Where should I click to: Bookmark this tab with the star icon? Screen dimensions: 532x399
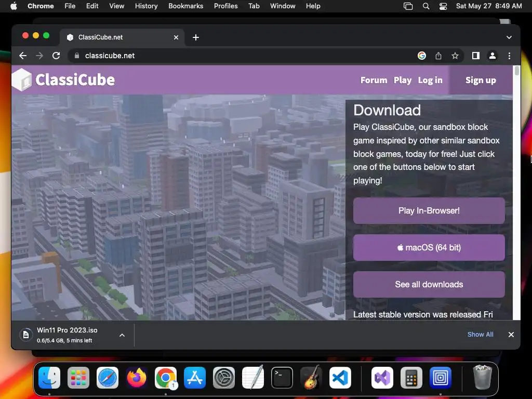(x=455, y=56)
